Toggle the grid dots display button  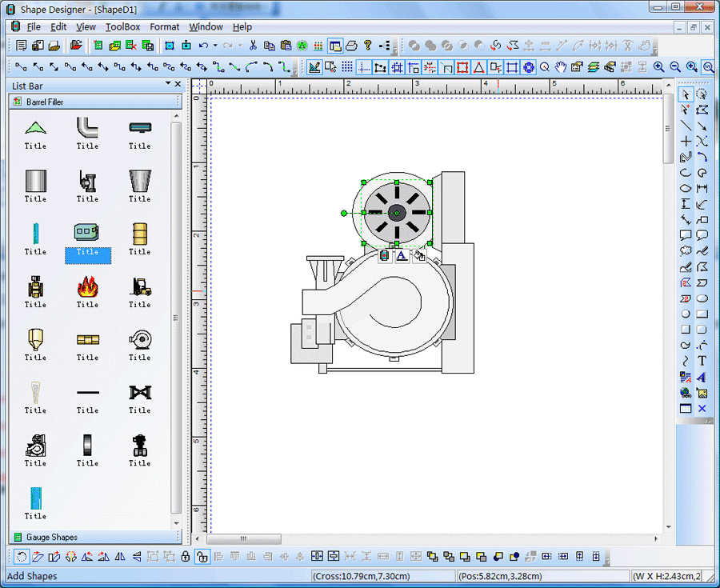coord(348,67)
